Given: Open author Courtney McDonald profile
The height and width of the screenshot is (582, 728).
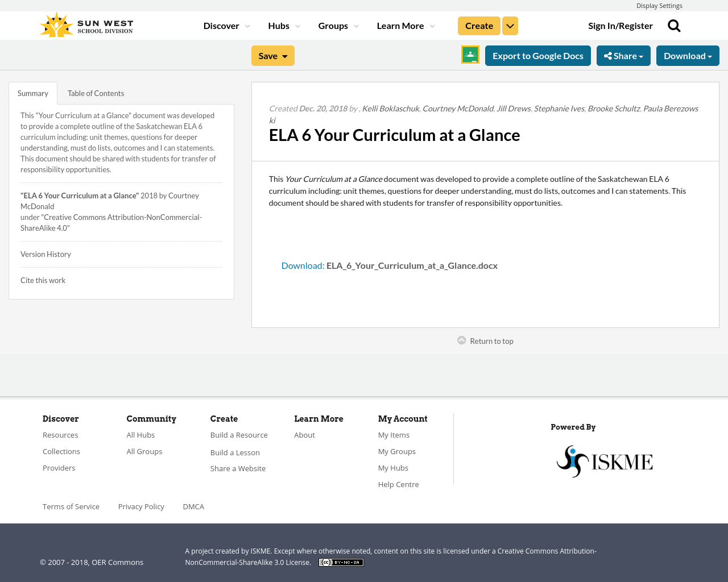Looking at the screenshot, I should tap(458, 108).
